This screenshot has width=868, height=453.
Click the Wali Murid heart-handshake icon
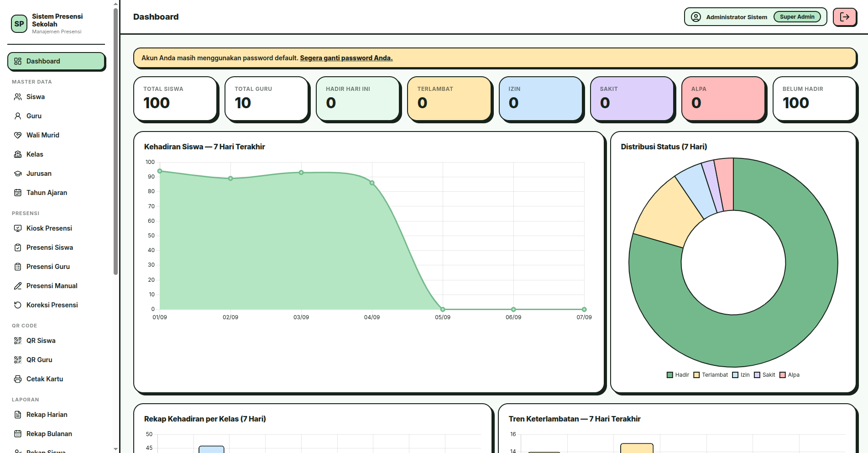coord(18,135)
